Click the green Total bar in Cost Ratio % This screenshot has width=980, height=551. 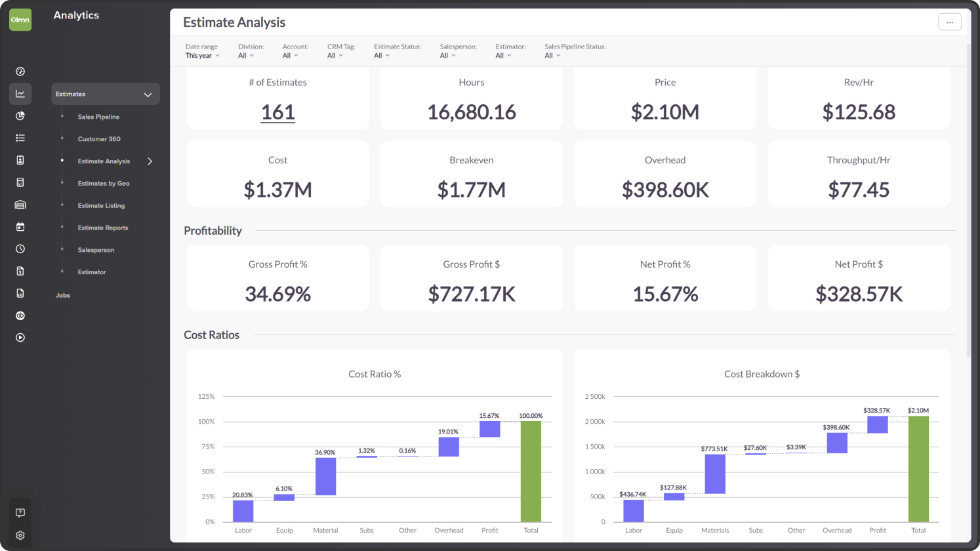tap(531, 472)
